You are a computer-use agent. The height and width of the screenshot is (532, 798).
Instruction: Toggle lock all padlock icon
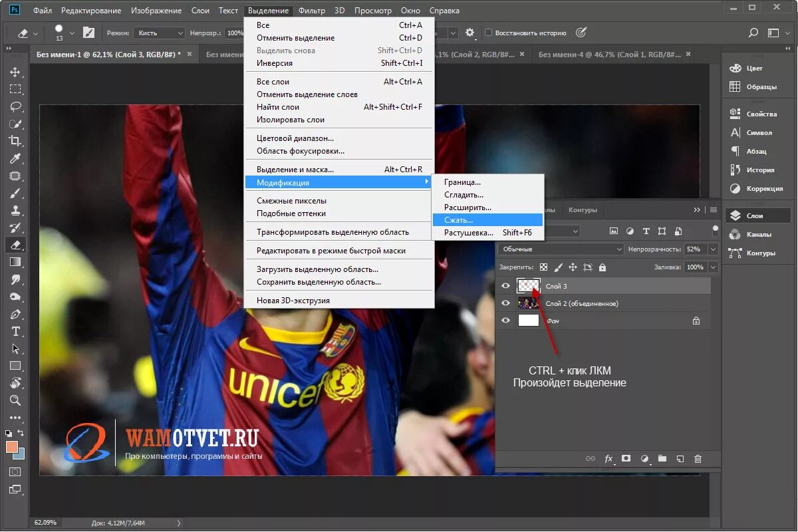tap(602, 267)
